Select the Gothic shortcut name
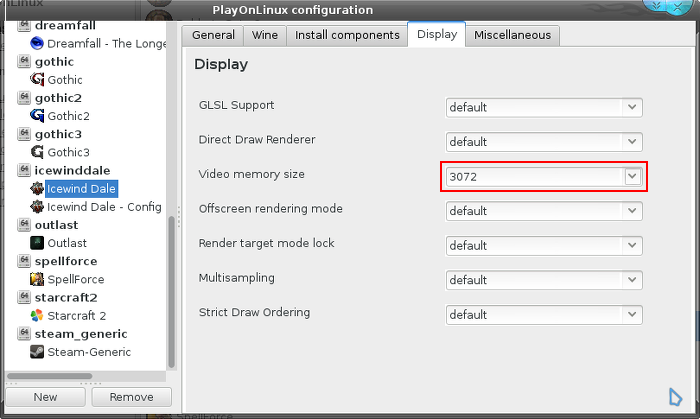The height and width of the screenshot is (419, 700). tap(65, 80)
